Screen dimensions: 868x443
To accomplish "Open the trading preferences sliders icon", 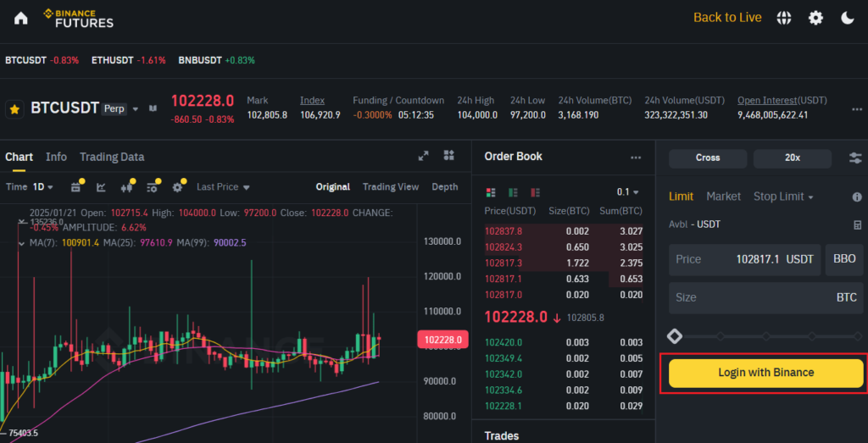I will 855,158.
